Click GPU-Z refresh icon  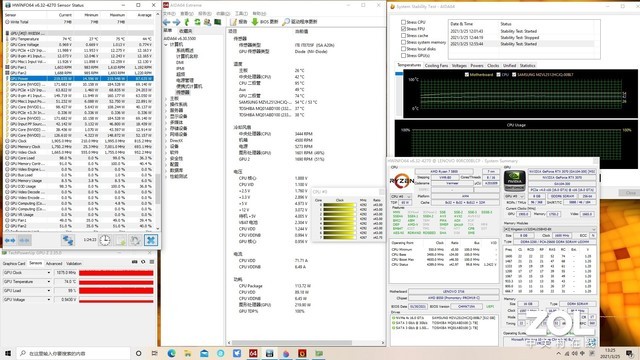click(x=143, y=262)
